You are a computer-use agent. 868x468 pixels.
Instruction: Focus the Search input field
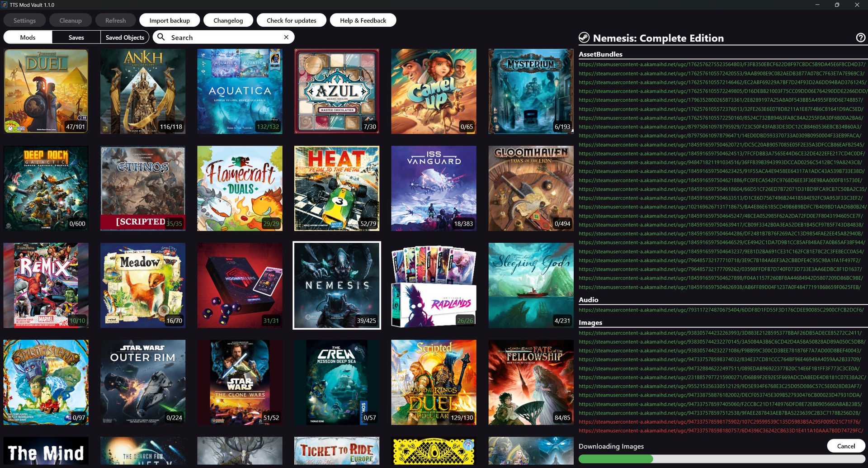(x=224, y=37)
